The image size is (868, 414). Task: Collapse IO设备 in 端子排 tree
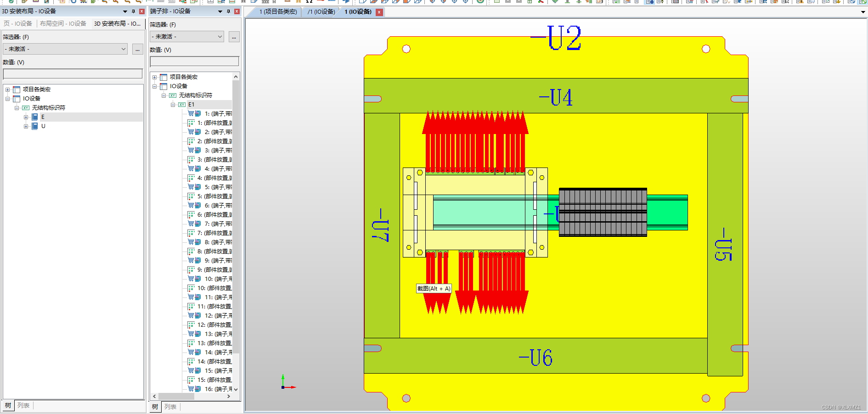154,86
